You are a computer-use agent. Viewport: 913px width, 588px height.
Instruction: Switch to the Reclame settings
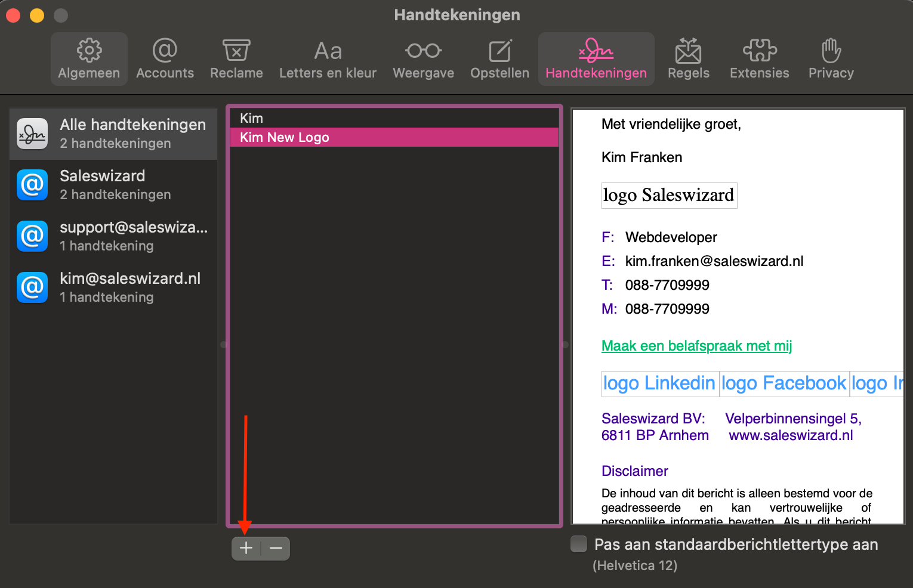[236, 59]
